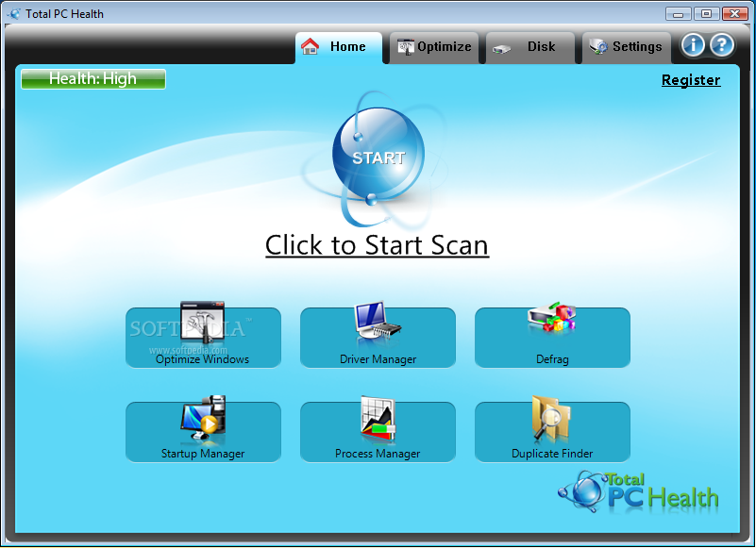This screenshot has width=756, height=548.
Task: Launch the Defrag disk icon
Action: click(552, 317)
